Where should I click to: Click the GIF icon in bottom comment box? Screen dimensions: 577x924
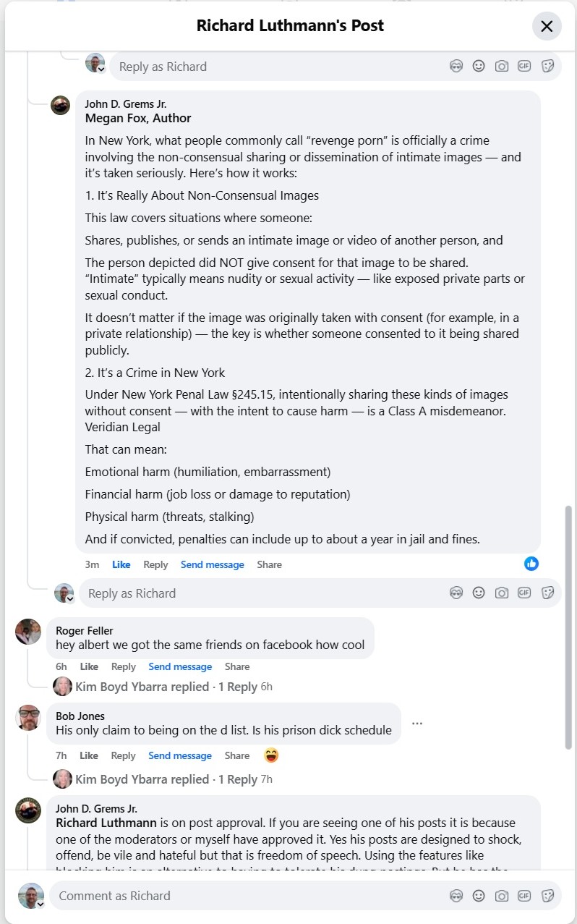click(524, 896)
